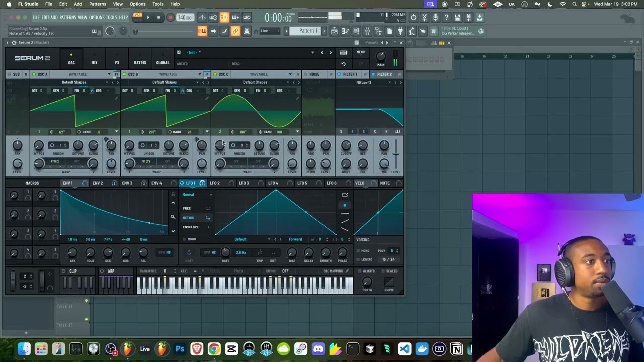Open the plugin settings gear for Serum 2
The width and height of the screenshot is (644, 362).
click(14, 43)
